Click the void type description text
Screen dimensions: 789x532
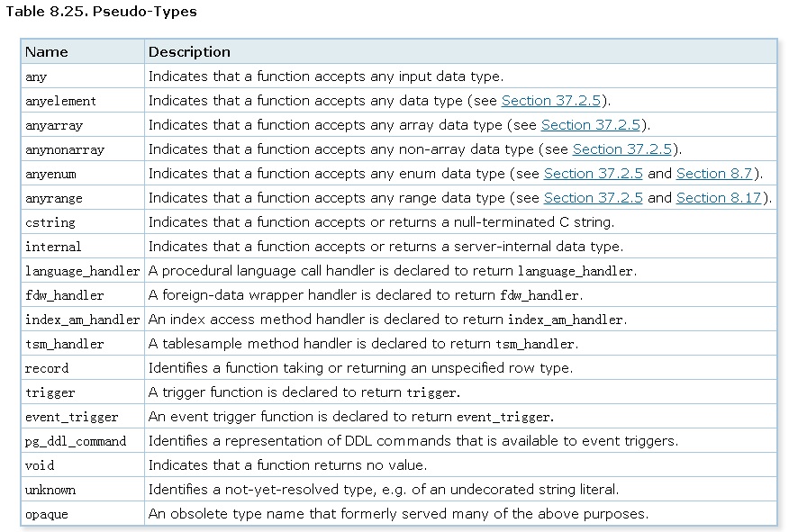287,465
